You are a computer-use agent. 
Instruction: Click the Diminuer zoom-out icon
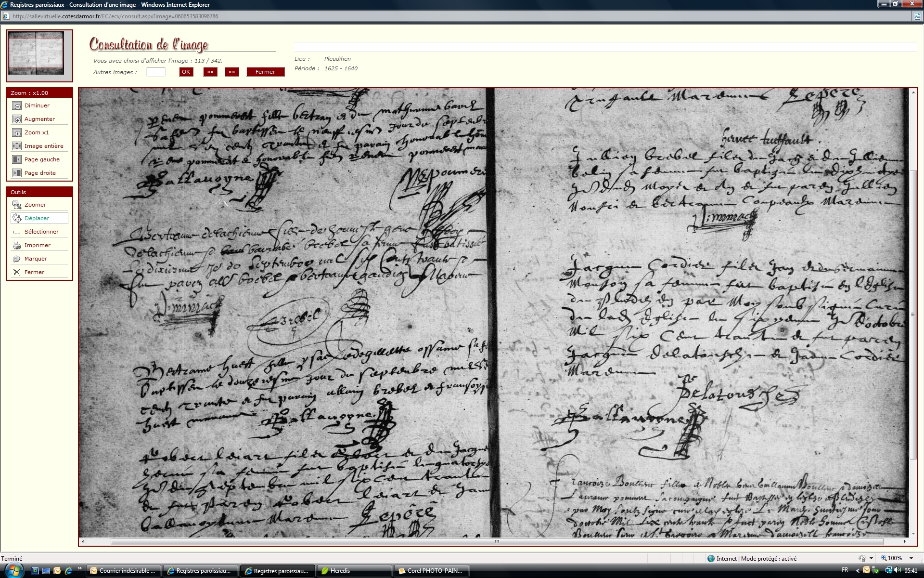pyautogui.click(x=17, y=106)
